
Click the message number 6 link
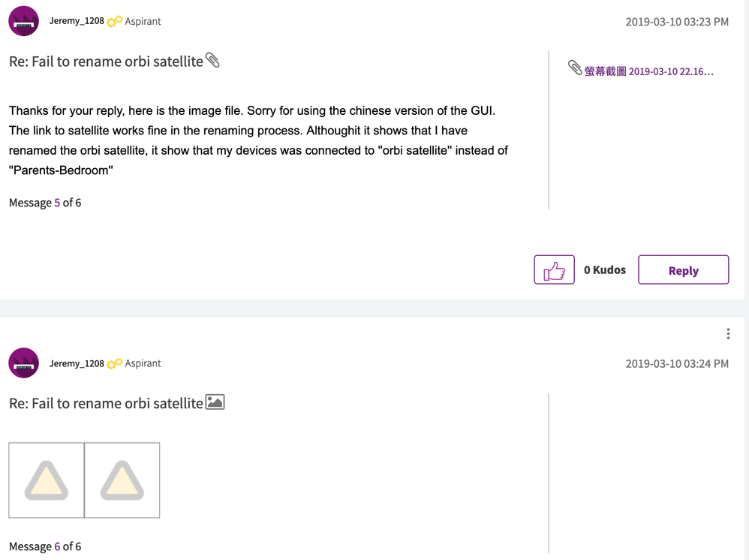[58, 546]
